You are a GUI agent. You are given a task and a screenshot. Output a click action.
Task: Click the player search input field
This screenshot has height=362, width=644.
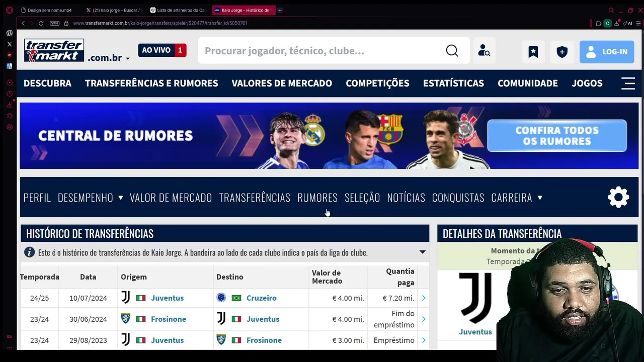pos(322,51)
